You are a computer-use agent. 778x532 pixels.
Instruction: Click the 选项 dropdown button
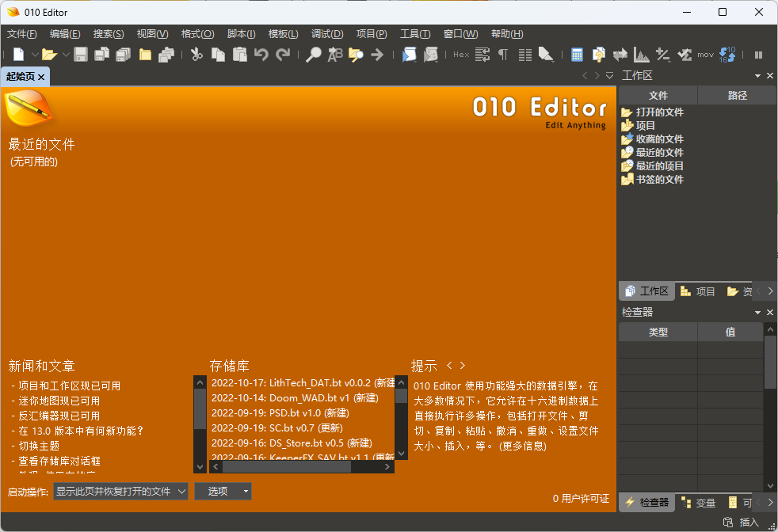(x=223, y=492)
